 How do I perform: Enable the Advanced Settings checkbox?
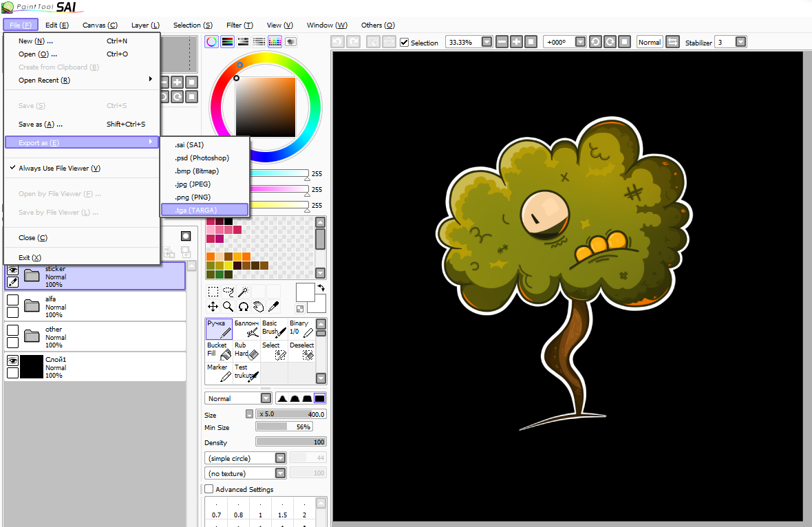[x=209, y=489]
